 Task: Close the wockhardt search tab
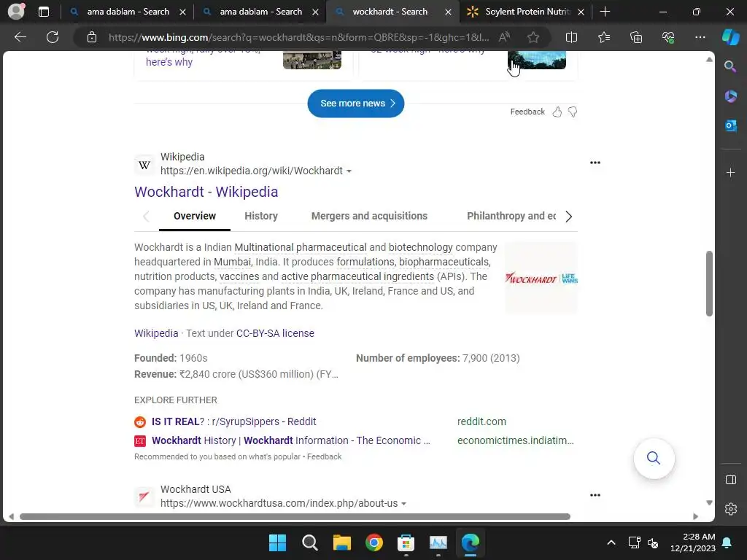coord(448,12)
